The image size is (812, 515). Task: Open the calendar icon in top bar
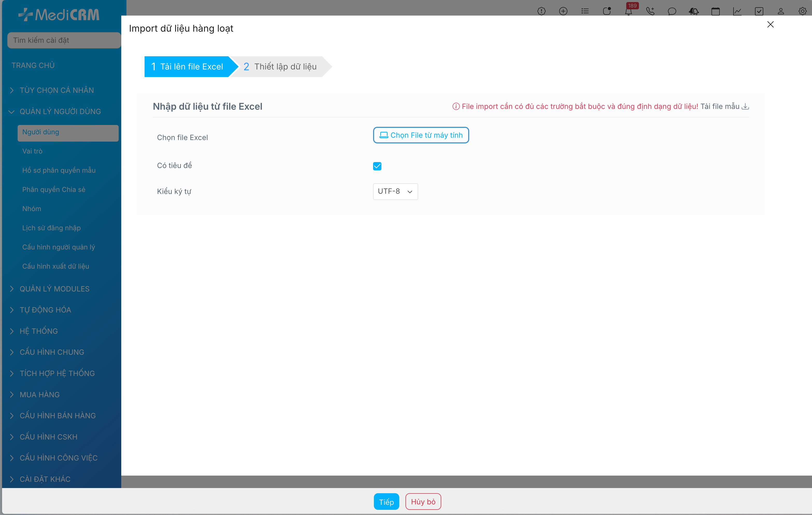pyautogui.click(x=715, y=11)
